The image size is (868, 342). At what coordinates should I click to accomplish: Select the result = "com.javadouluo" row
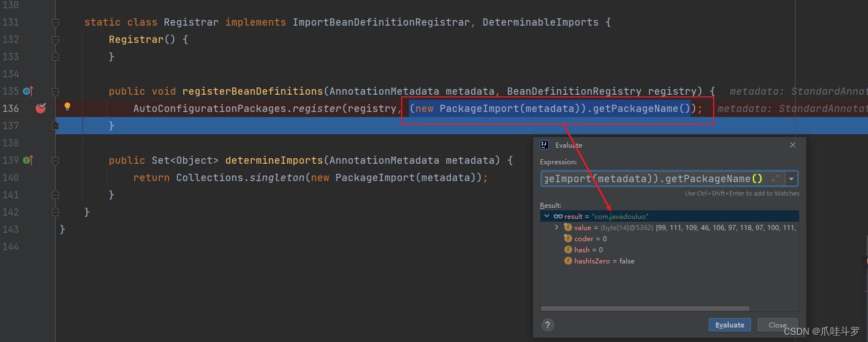(x=670, y=216)
